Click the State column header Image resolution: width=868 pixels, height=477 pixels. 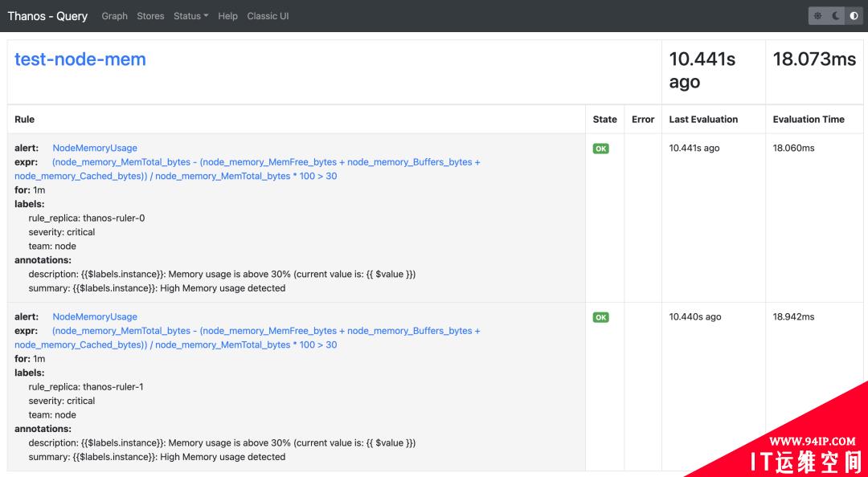click(x=604, y=119)
